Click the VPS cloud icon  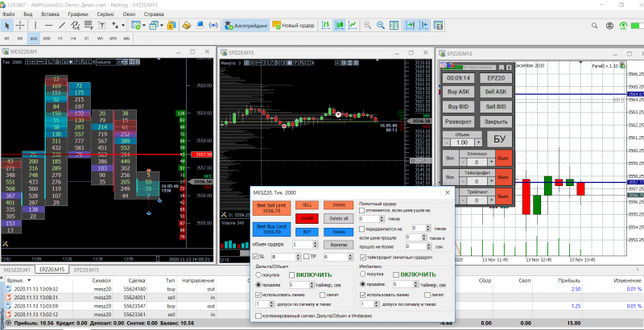pos(200,26)
